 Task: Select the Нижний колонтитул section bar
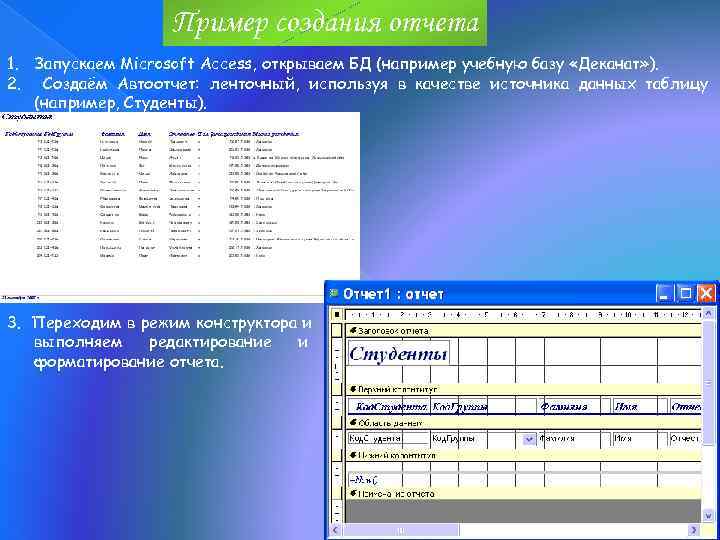point(522,456)
